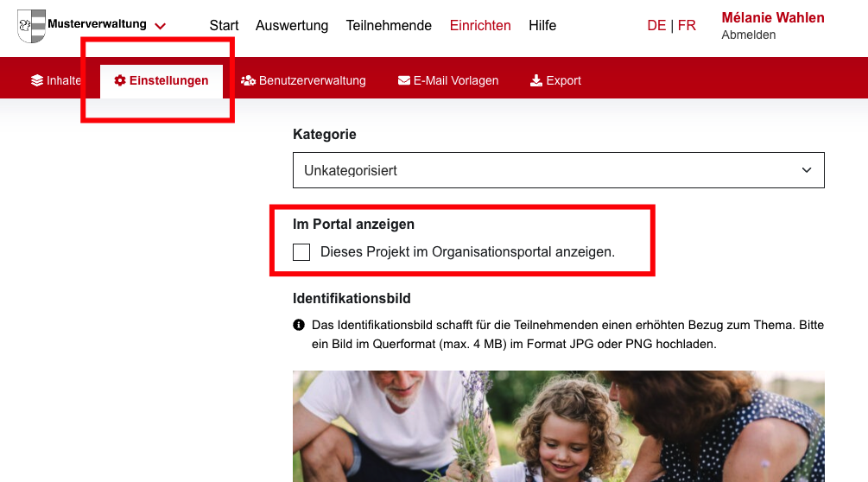The width and height of the screenshot is (868, 482).
Task: Click the label Dieses Projekt im Organisationsportal anzeigen
Action: (x=467, y=251)
